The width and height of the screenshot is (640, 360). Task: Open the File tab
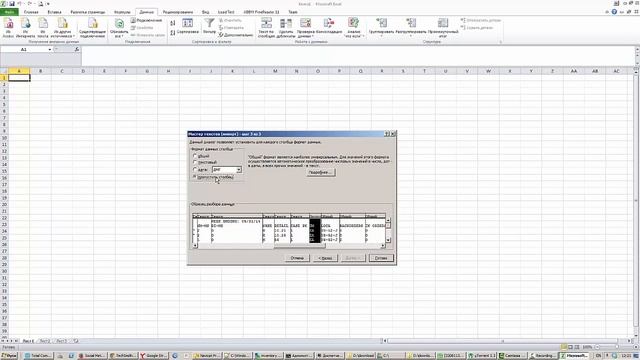pos(9,12)
